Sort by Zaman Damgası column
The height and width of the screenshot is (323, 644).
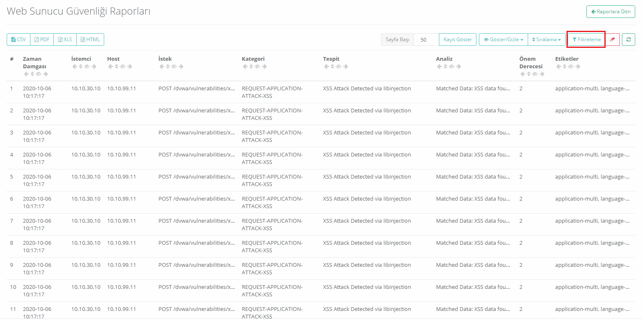[32, 74]
